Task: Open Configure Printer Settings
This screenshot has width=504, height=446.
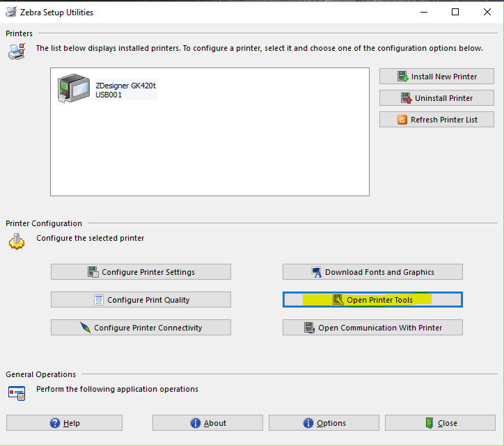Action: (141, 272)
